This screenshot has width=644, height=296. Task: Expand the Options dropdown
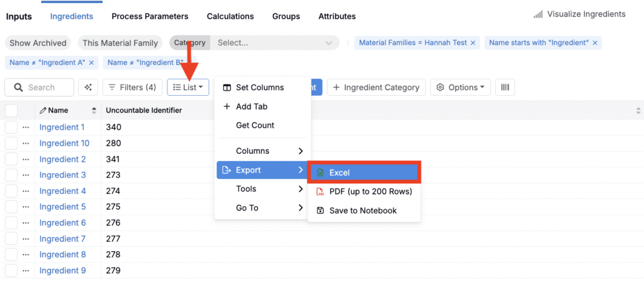click(460, 88)
